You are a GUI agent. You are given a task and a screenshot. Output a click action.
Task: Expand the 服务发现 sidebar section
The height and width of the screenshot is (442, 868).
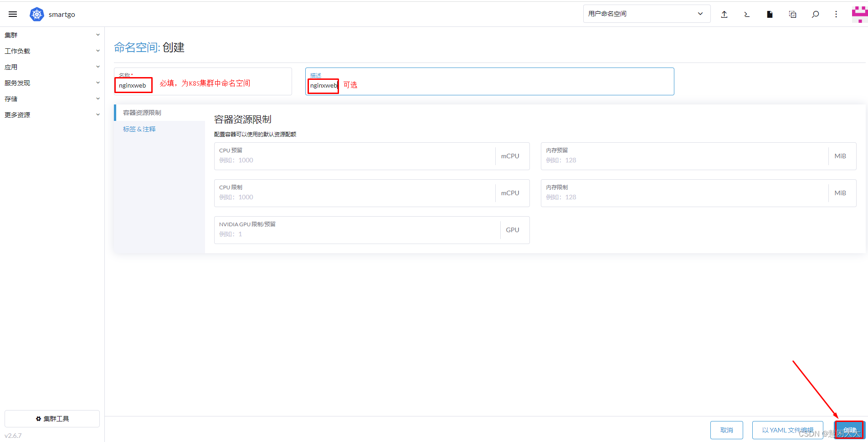point(52,83)
